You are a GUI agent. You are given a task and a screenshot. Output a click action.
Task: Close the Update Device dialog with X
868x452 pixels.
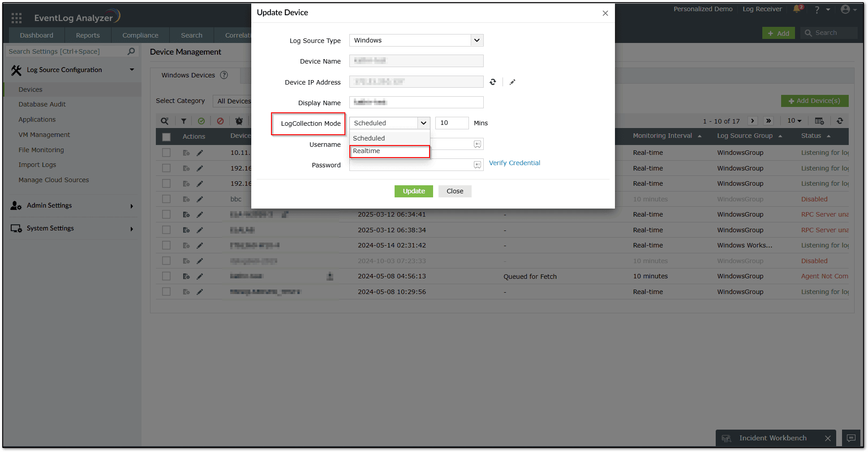pos(605,13)
